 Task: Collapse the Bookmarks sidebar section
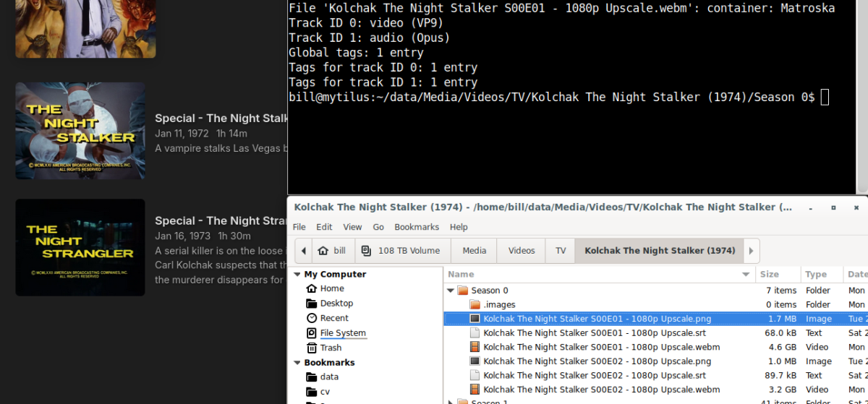pyautogui.click(x=297, y=363)
